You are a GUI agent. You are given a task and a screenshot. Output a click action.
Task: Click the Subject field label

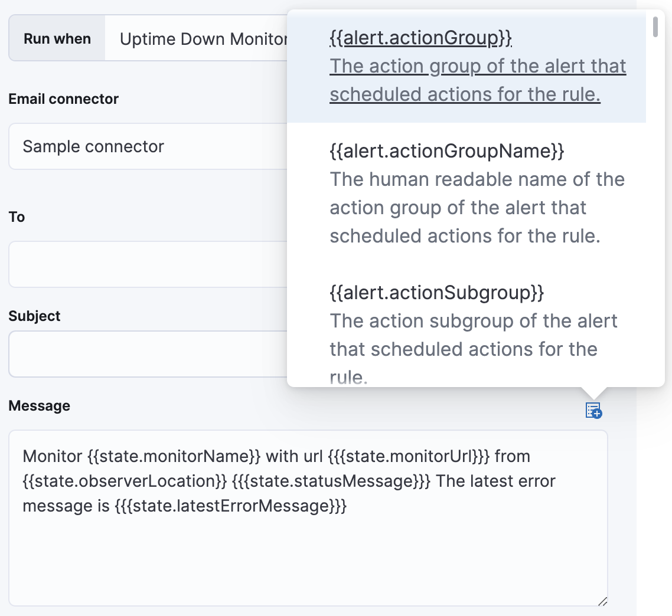click(34, 316)
